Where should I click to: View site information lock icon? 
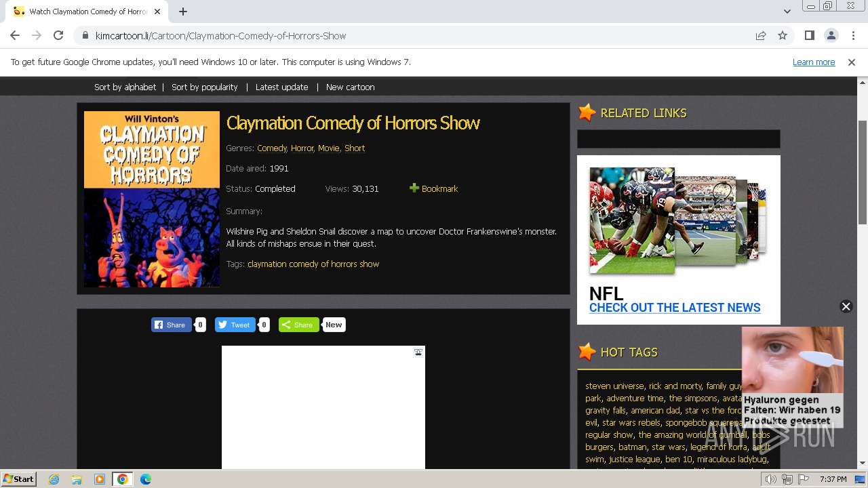85,35
